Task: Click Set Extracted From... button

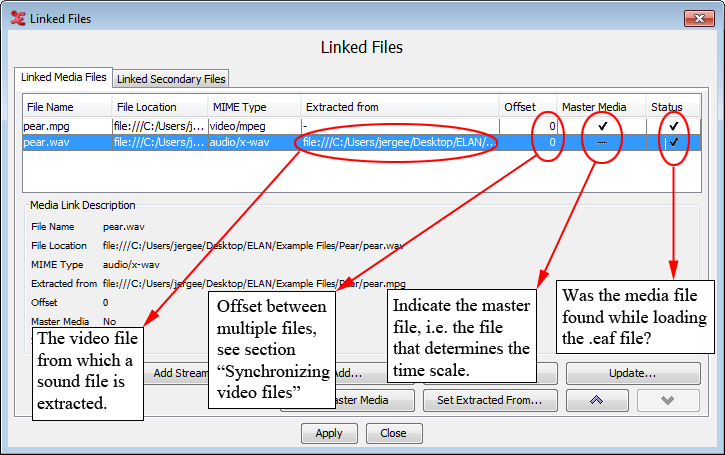Action: (x=490, y=400)
